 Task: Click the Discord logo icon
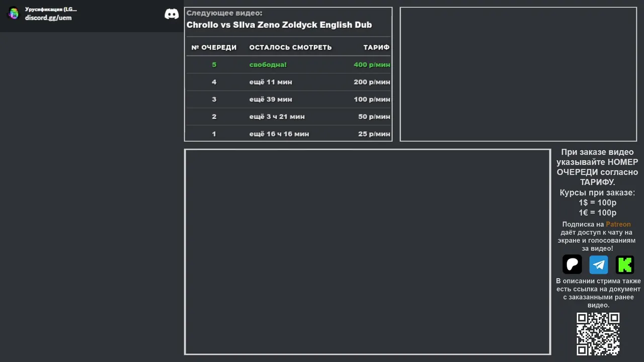click(x=172, y=14)
